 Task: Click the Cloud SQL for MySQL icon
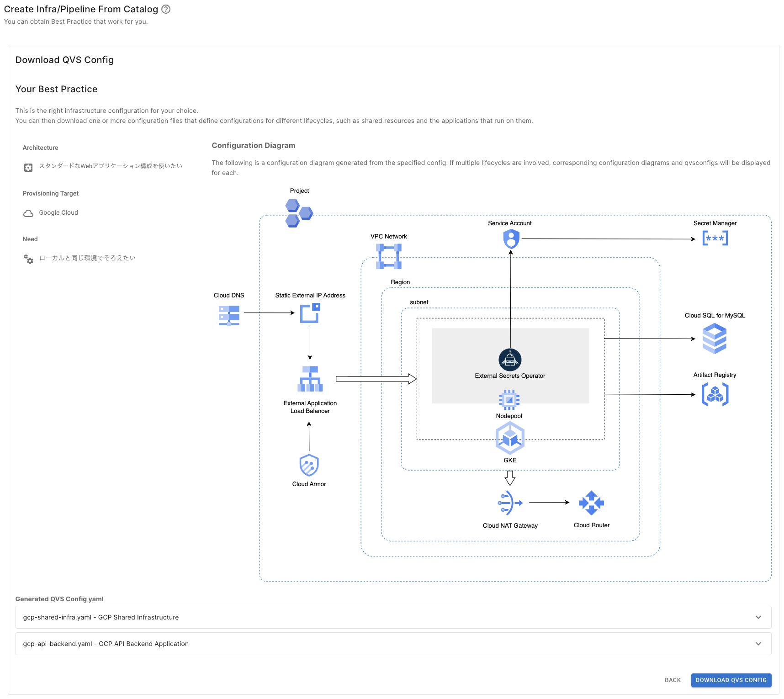pos(714,339)
